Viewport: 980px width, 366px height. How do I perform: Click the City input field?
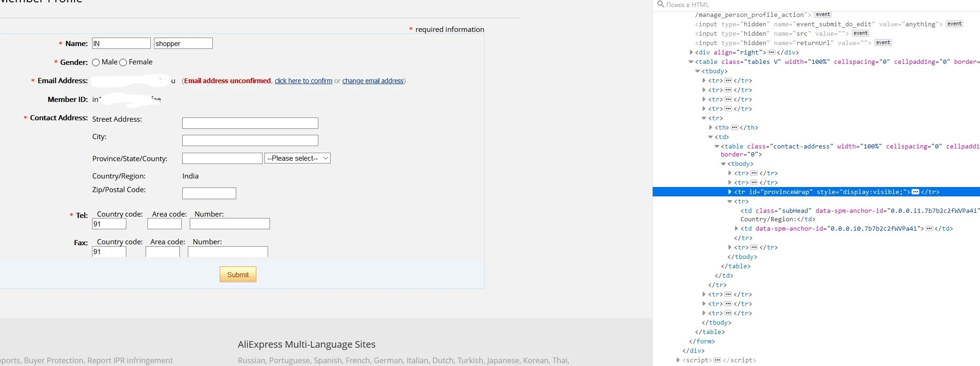tap(250, 140)
